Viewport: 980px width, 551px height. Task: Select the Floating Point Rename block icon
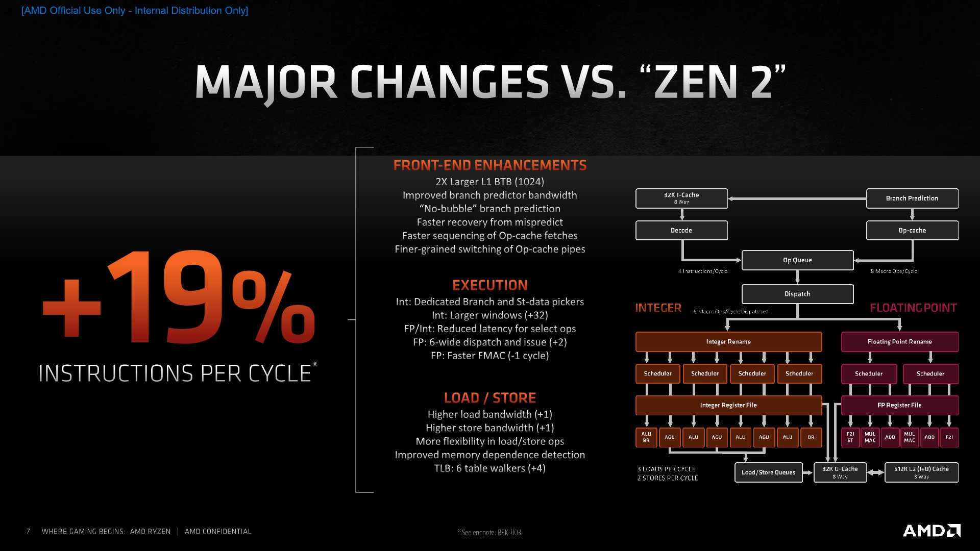900,341
